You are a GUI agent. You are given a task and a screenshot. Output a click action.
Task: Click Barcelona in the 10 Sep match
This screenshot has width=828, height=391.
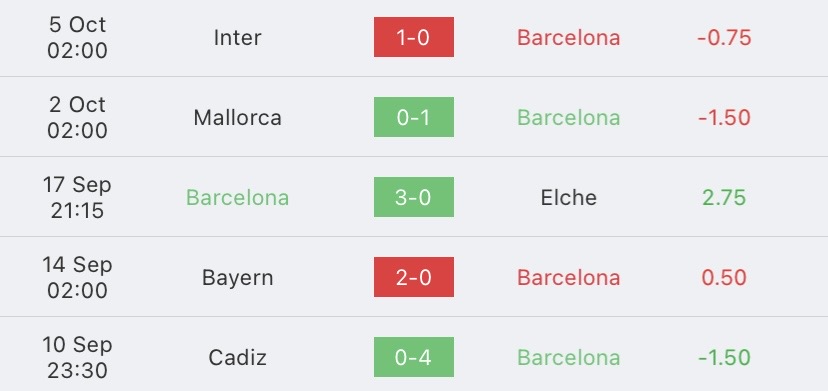click(x=569, y=358)
